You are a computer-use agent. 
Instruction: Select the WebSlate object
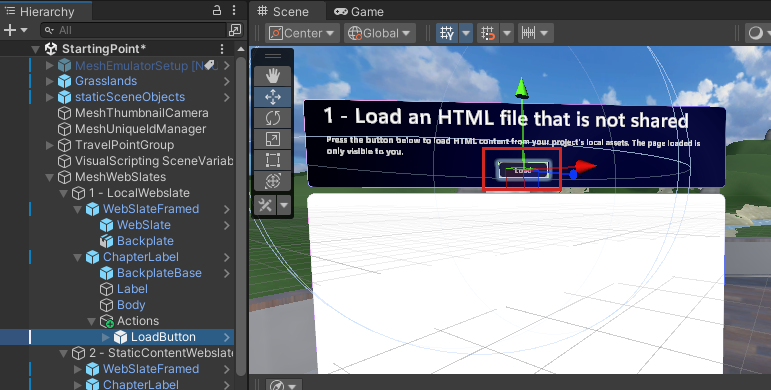pos(144,225)
